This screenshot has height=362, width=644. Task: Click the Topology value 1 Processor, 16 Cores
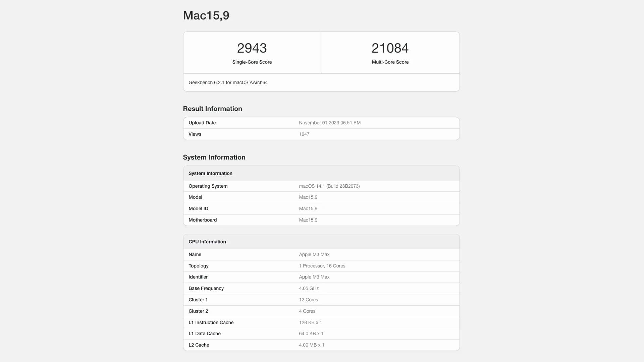tap(322, 266)
